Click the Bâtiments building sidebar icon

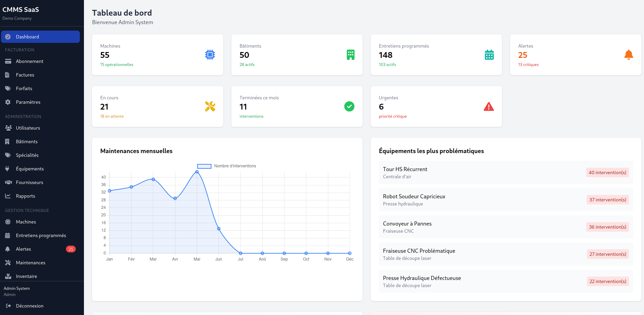point(7,142)
